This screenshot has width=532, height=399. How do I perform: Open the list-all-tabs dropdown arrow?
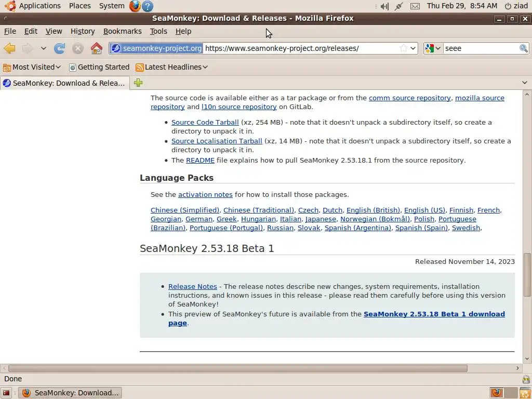click(x=525, y=83)
